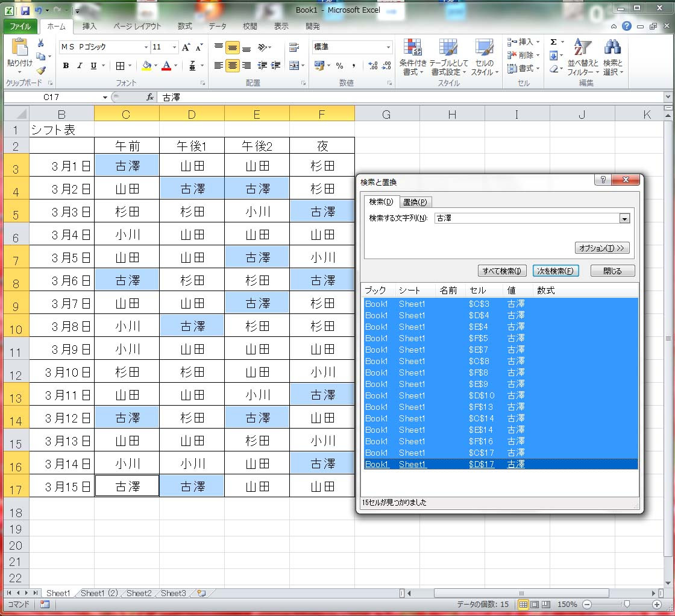The width and height of the screenshot is (675, 616).
Task: Click the Copy icon
Action: pyautogui.click(x=41, y=56)
